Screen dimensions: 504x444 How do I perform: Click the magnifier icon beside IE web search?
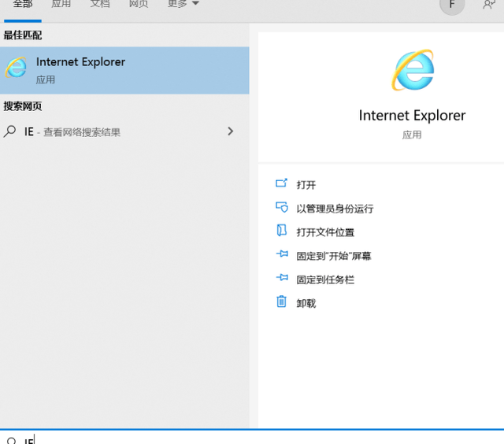tap(9, 131)
